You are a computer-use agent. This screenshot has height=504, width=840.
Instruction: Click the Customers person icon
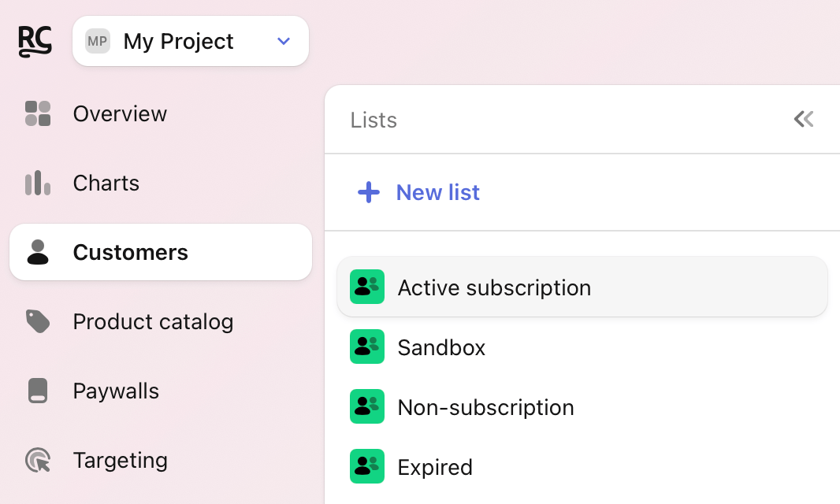pyautogui.click(x=38, y=252)
